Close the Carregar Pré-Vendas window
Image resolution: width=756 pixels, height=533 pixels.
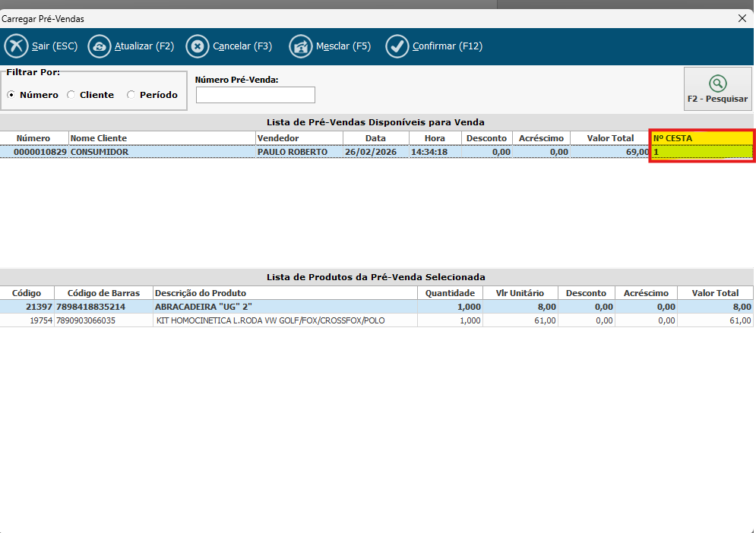click(x=742, y=17)
